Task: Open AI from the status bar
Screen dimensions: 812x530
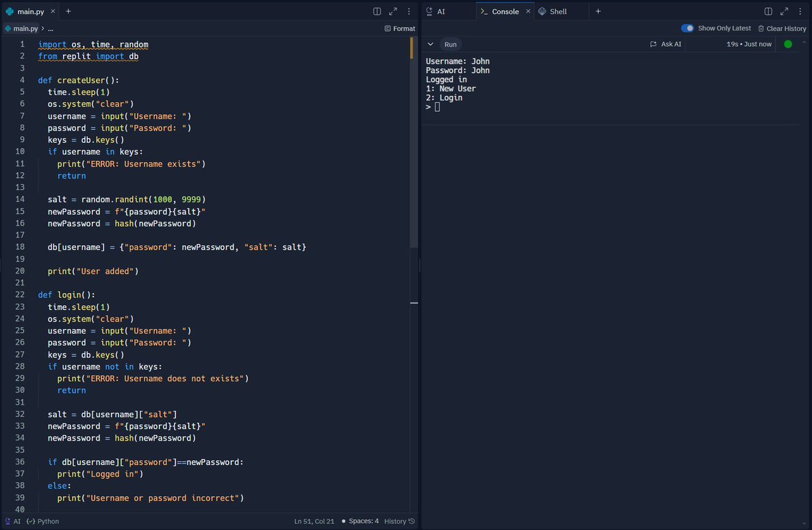Action: 12,521
